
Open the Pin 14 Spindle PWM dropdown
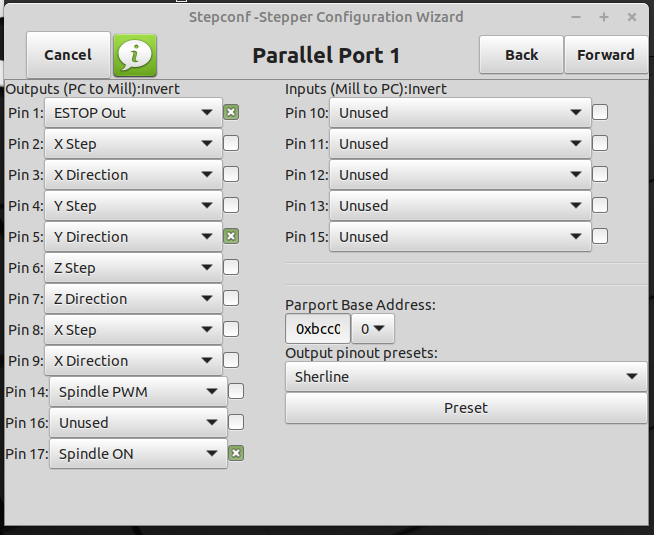(x=138, y=392)
